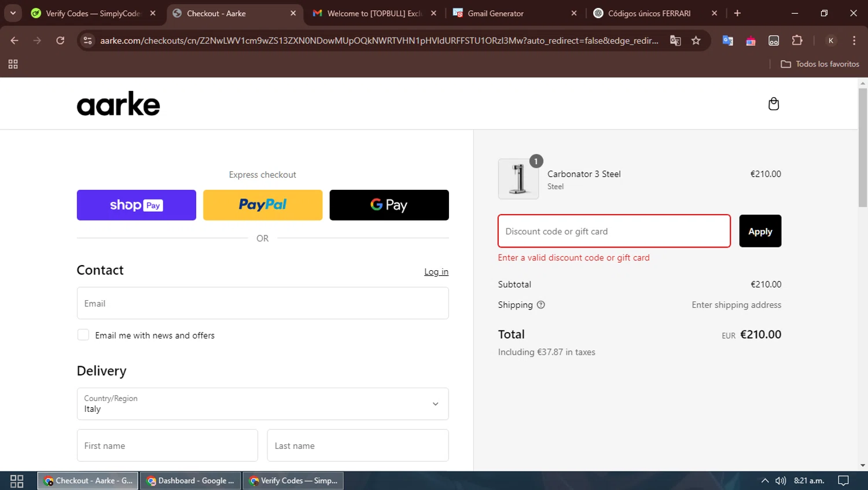Image resolution: width=868 pixels, height=490 pixels.
Task: Close the Gmail Generator tab
Action: 574,13
